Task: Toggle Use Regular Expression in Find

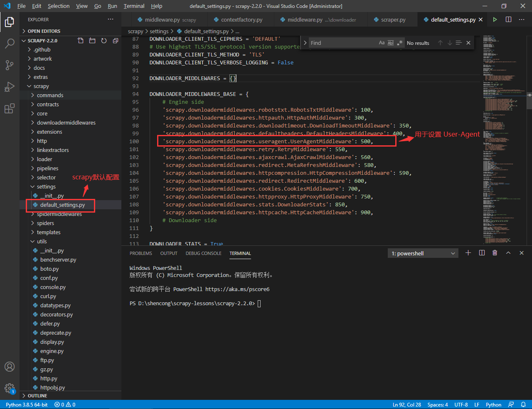Action: point(400,43)
